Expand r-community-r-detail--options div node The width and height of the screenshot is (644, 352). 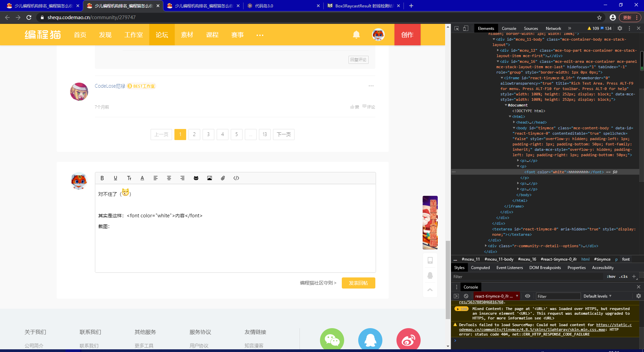[486, 246]
